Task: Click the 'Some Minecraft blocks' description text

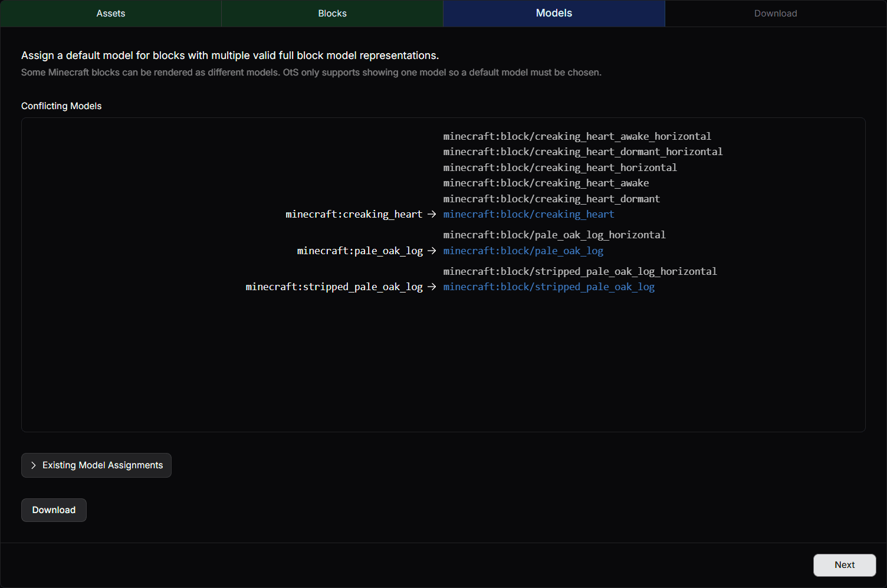Action: click(x=311, y=73)
